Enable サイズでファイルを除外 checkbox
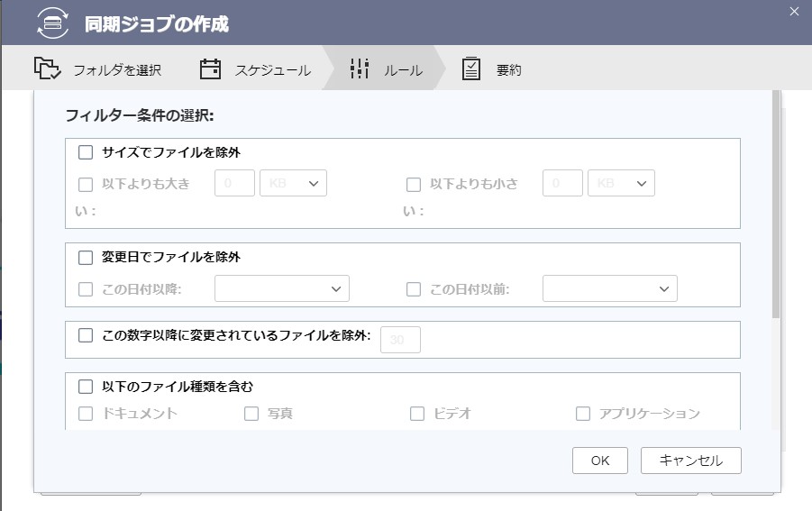812x511 pixels. click(x=86, y=152)
